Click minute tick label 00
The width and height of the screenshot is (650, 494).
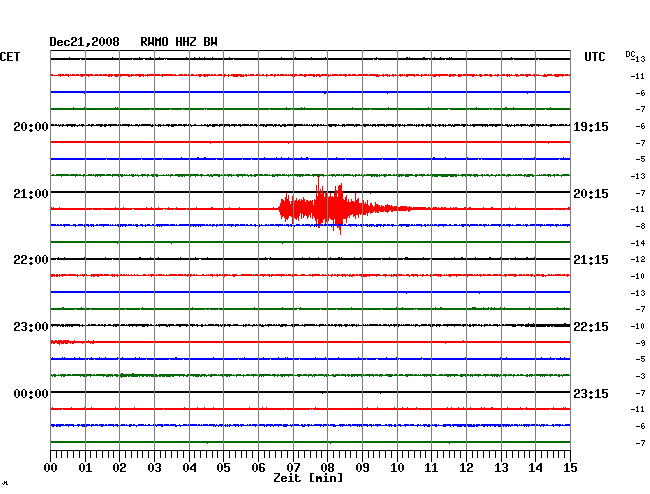point(51,468)
